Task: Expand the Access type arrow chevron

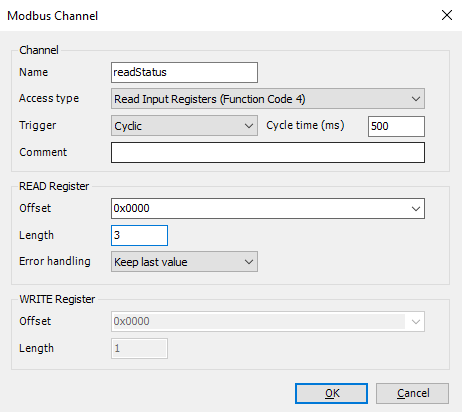Action: (x=416, y=99)
